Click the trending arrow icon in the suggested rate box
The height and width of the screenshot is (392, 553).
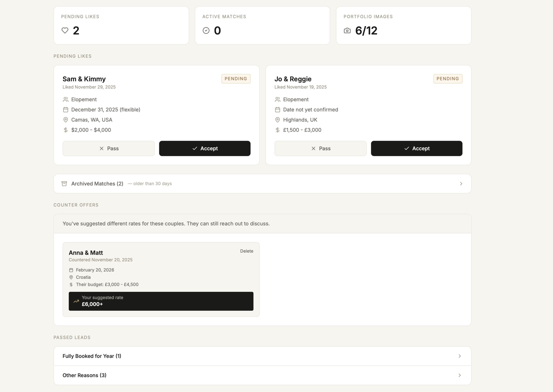coord(76,301)
